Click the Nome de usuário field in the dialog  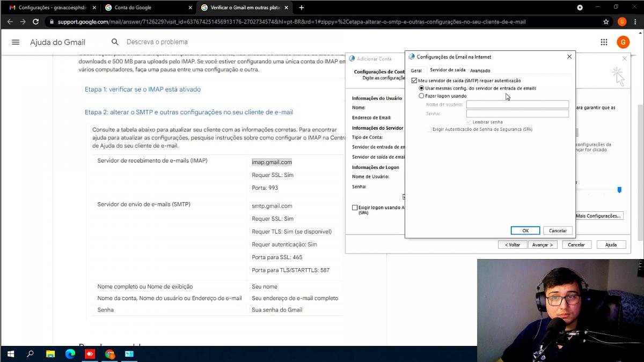[517, 105]
